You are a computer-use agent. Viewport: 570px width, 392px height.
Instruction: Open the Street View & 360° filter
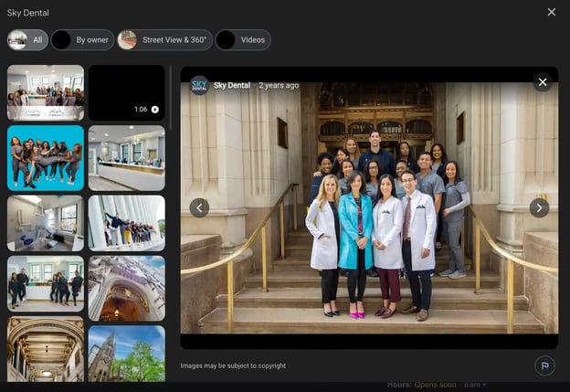point(164,40)
